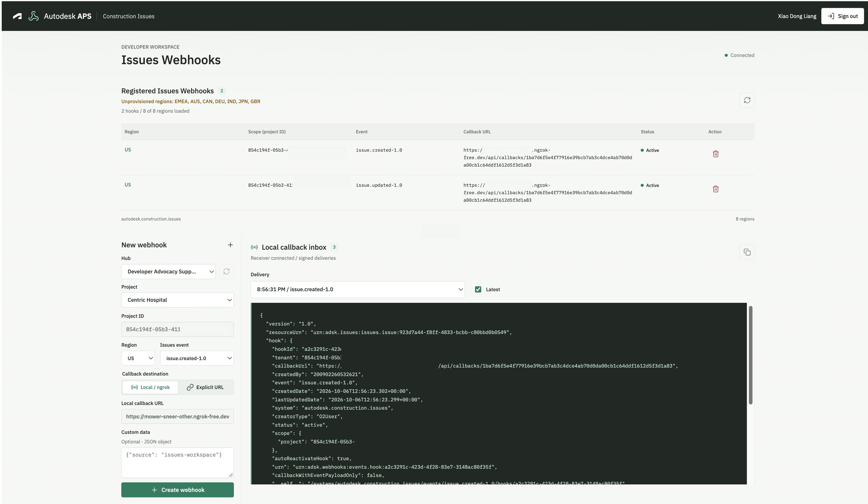The height and width of the screenshot is (504, 868).
Task: Open the Delivery dropdown
Action: pyautogui.click(x=358, y=290)
